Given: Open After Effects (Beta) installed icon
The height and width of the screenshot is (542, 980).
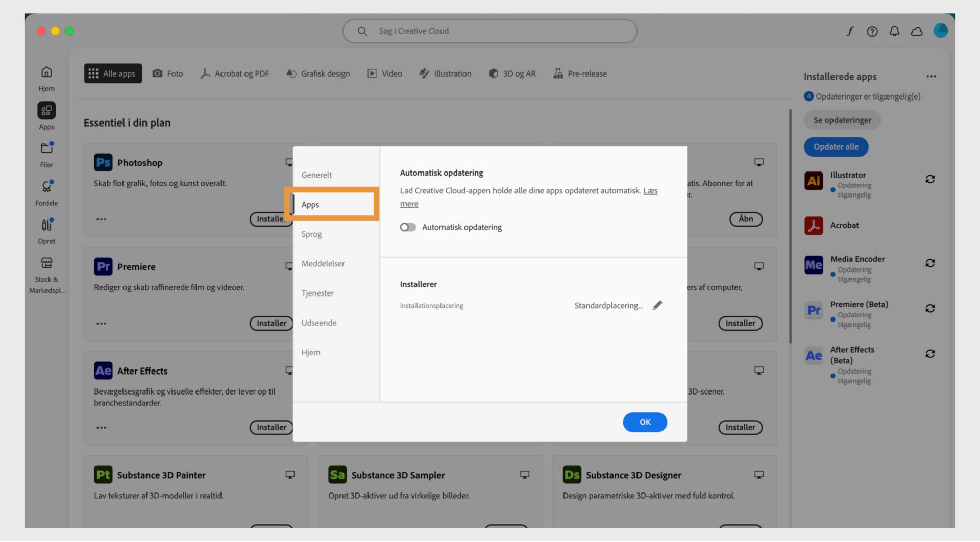Looking at the screenshot, I should (x=814, y=355).
